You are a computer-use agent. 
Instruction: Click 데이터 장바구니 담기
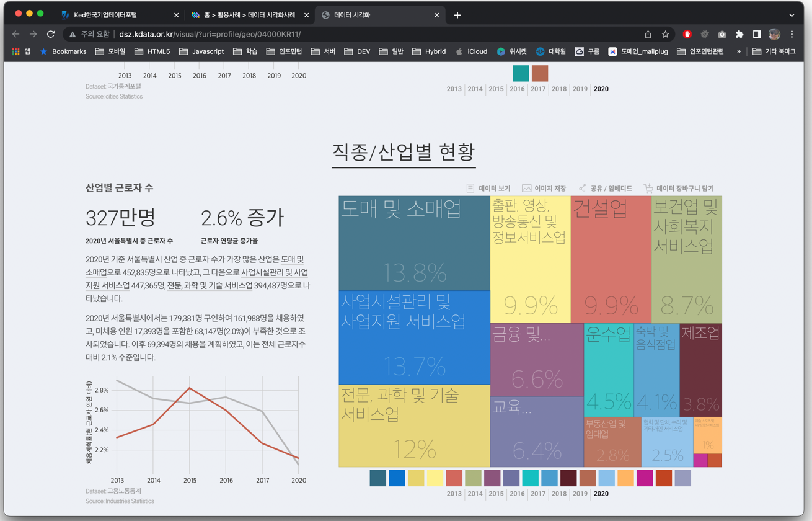[x=678, y=188]
